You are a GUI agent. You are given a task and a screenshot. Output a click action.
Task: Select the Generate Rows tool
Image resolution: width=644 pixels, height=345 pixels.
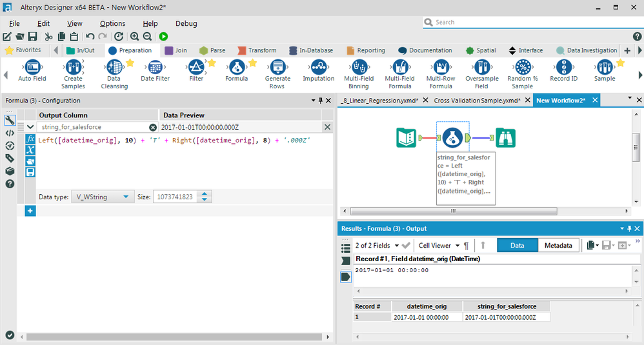(x=277, y=74)
